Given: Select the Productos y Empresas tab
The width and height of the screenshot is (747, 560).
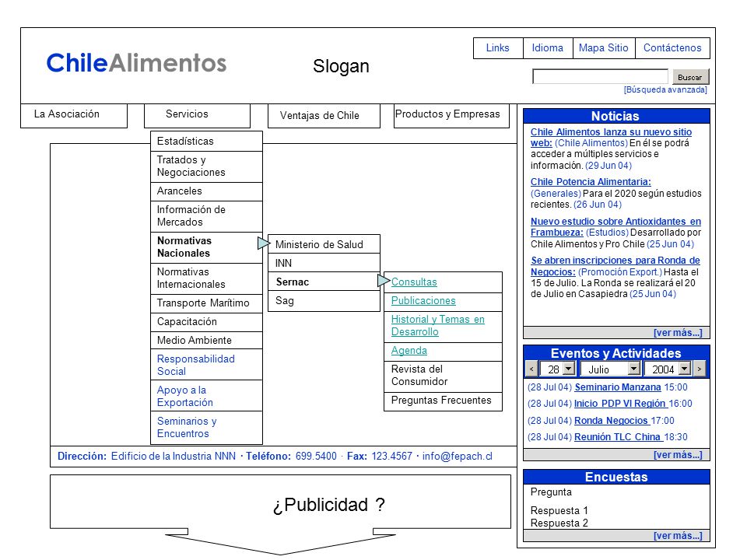Looking at the screenshot, I should click(451, 116).
